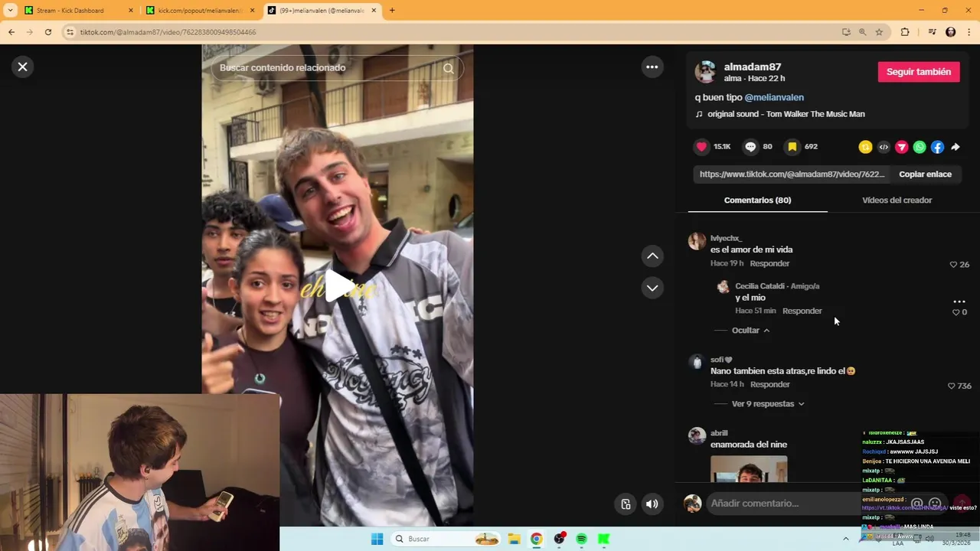Like the lvlyechx_ comment
980x551 pixels.
(x=954, y=264)
